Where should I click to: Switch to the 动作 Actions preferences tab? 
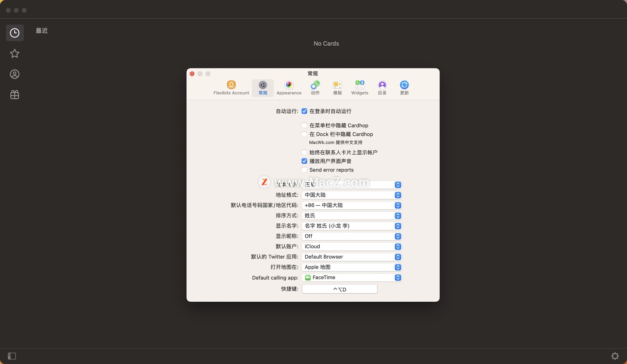(315, 88)
